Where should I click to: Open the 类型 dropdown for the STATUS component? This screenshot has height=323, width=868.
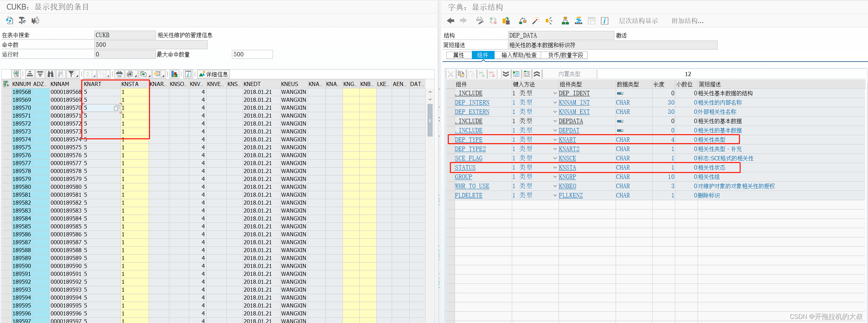(x=554, y=168)
